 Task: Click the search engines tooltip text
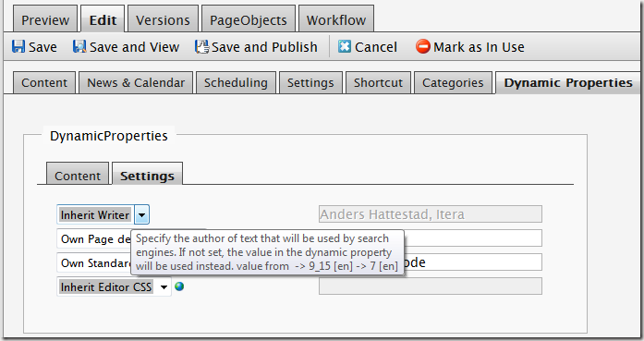267,252
